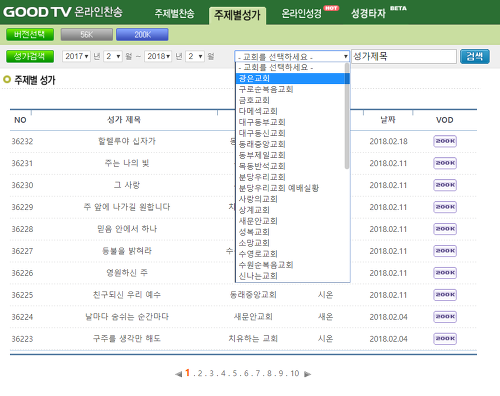Click song title 날마다 숨쉬는 순간마다
Viewport: 500px width, 396px height.
(x=127, y=317)
